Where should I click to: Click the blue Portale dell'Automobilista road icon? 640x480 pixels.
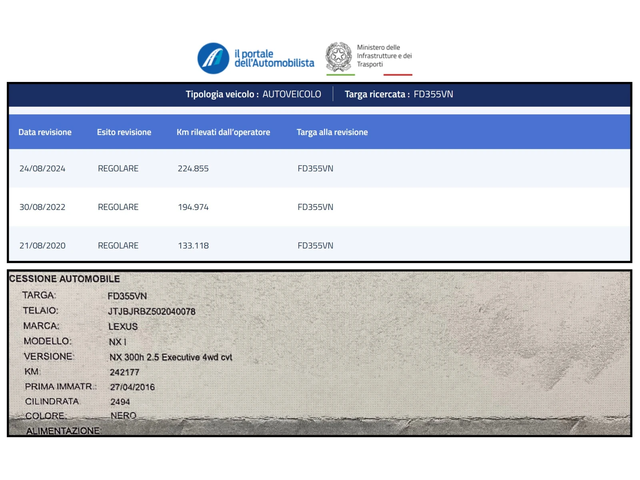213,58
